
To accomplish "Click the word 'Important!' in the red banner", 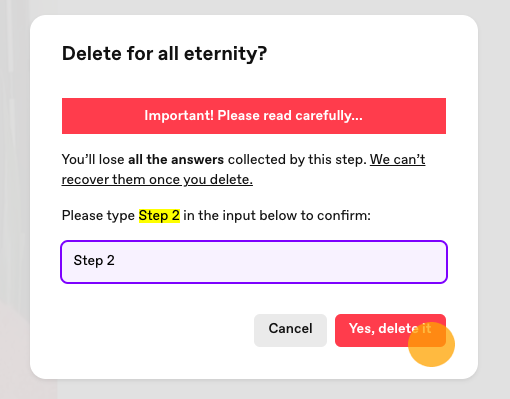I will click(x=179, y=116).
